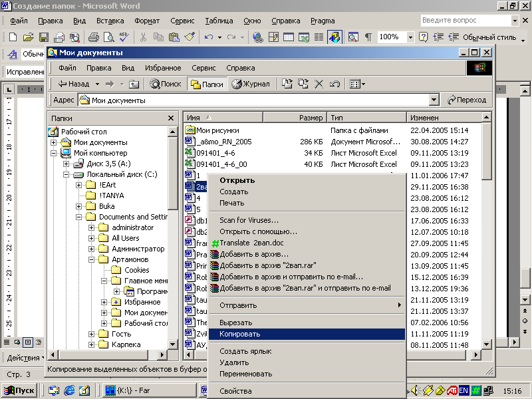Choose Открыть in context menu
The image size is (532, 399).
[x=307, y=180]
